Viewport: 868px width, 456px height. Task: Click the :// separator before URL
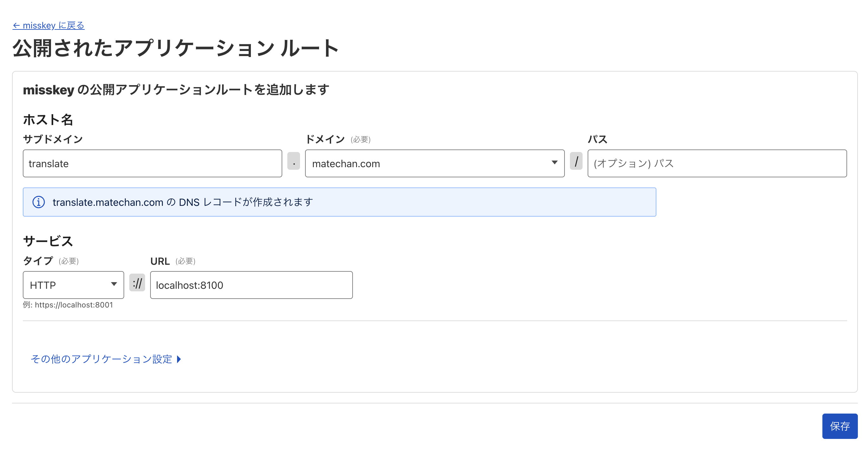coord(137,283)
